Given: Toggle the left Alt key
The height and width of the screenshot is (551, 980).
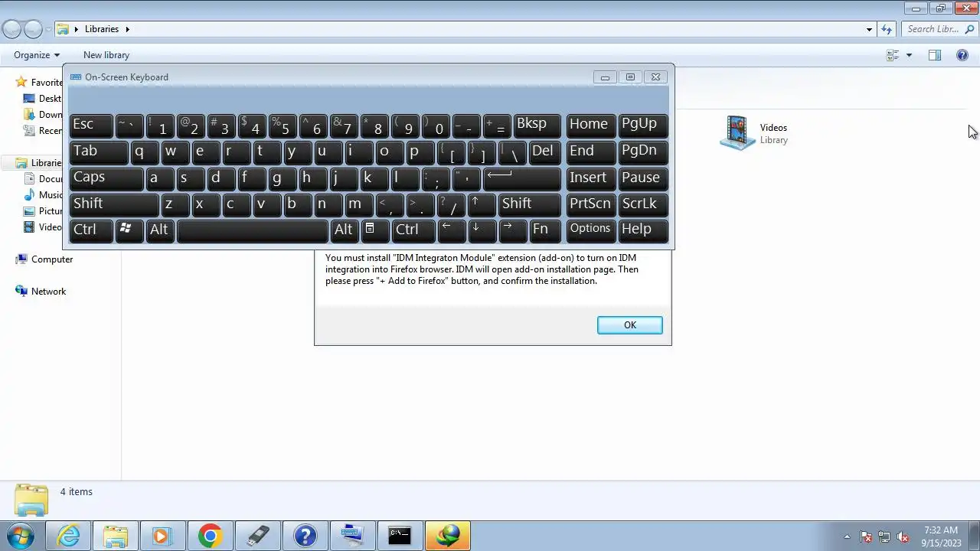Looking at the screenshot, I should 161,230.
